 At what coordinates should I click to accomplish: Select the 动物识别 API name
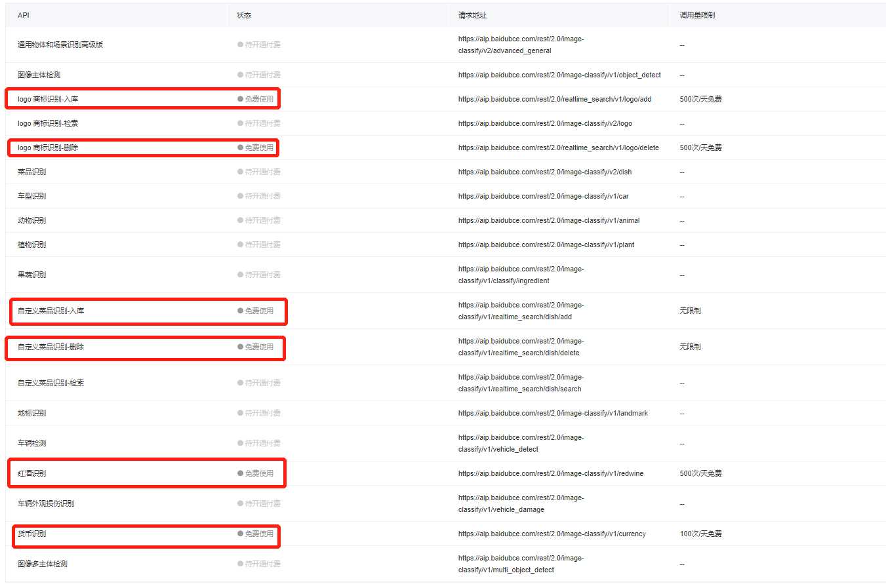(x=31, y=220)
